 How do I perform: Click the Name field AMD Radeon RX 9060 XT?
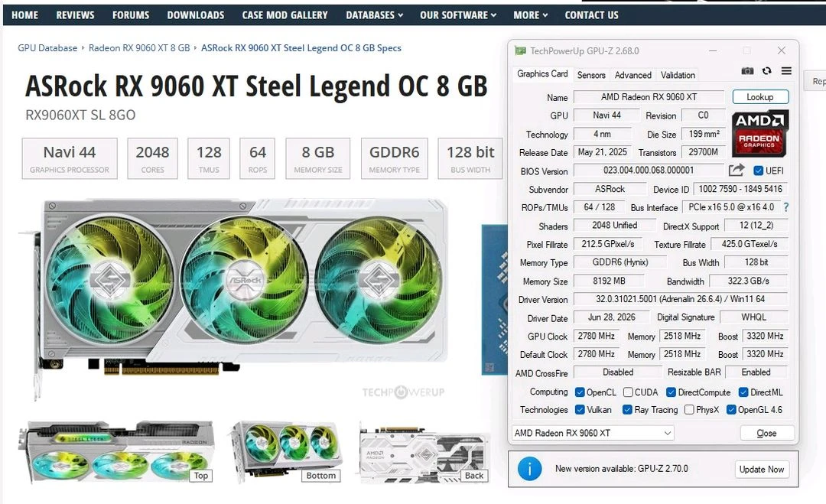click(649, 97)
